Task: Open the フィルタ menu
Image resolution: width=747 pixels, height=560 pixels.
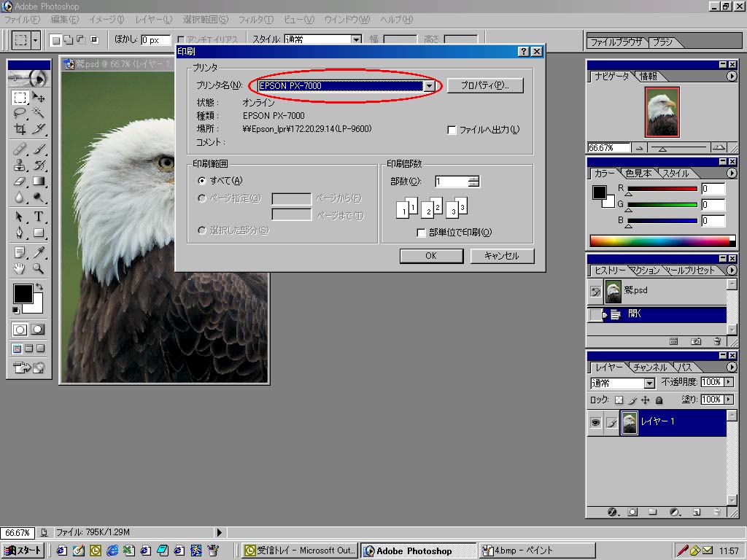Action: [255, 20]
